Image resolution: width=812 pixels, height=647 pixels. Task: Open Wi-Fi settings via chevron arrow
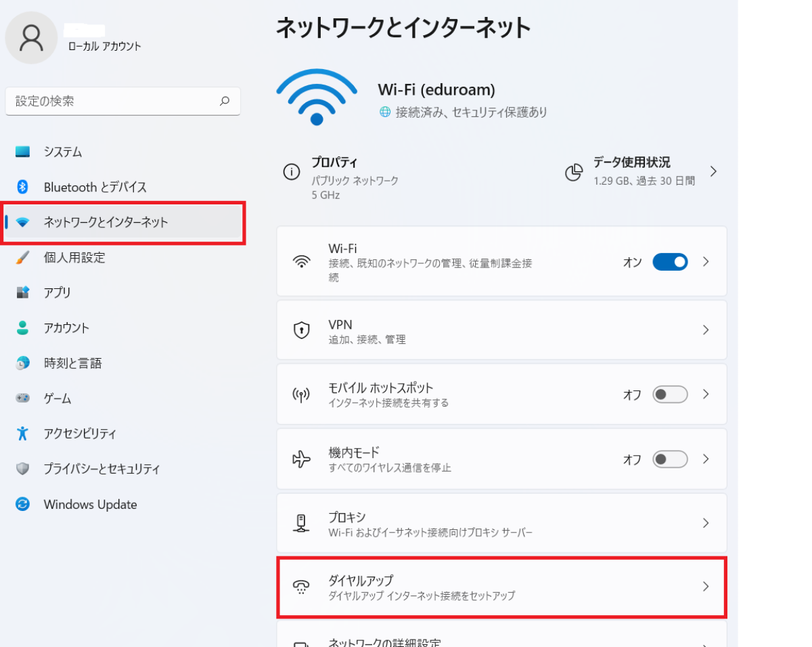tap(706, 261)
